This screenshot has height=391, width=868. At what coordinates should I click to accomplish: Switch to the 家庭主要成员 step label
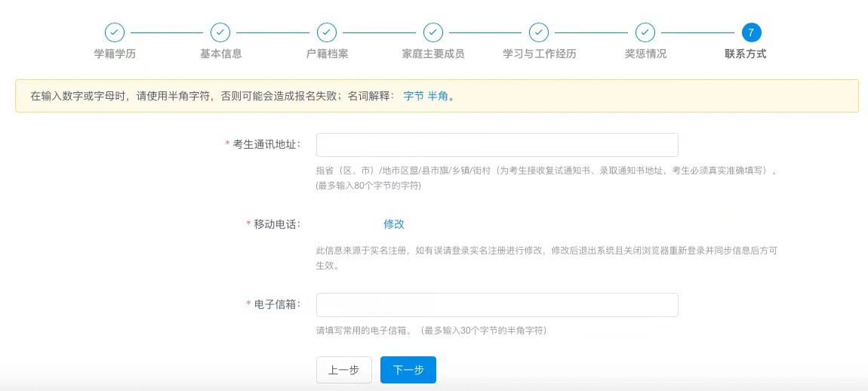(433, 54)
